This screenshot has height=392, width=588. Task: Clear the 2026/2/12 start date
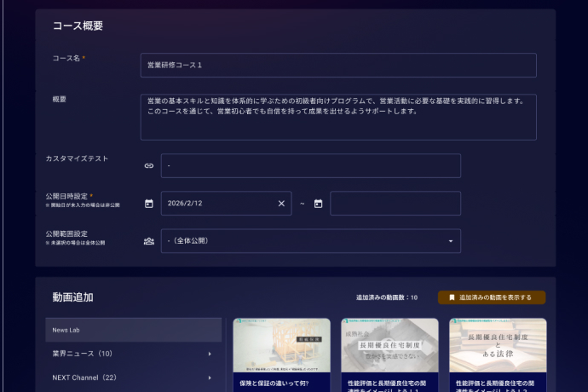tap(281, 204)
